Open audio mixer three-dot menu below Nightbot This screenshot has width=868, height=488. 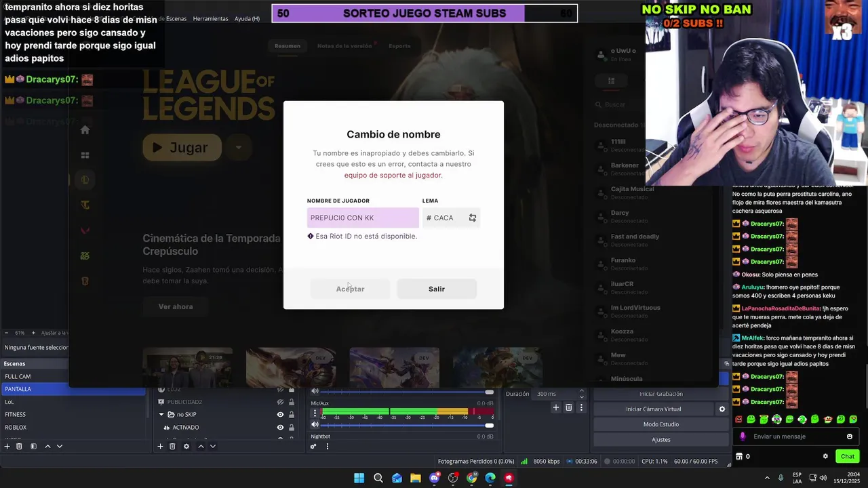pyautogui.click(x=327, y=446)
